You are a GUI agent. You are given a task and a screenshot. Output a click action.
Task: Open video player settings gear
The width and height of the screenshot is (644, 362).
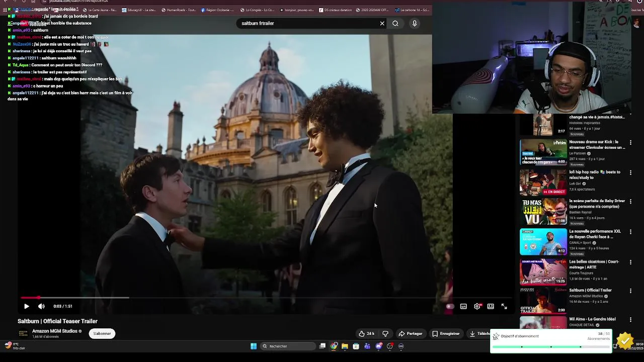477,306
